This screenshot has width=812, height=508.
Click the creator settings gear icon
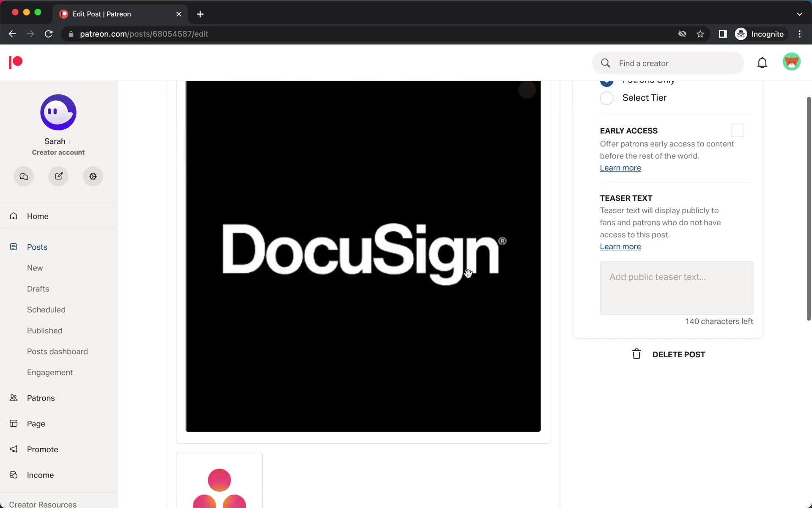click(x=93, y=176)
